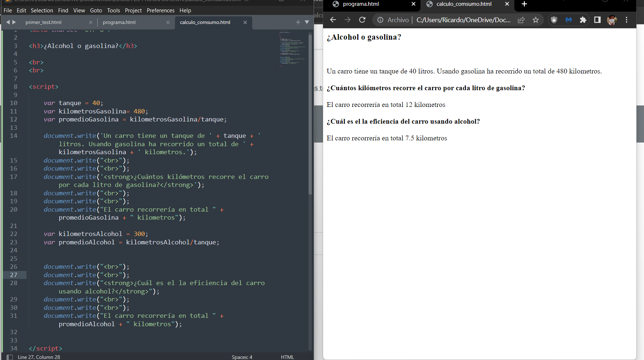Open the Project menu
The image size is (644, 360).
coord(133,11)
